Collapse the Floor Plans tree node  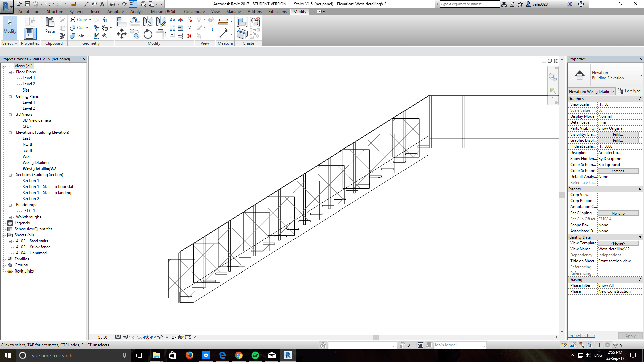[x=10, y=72]
